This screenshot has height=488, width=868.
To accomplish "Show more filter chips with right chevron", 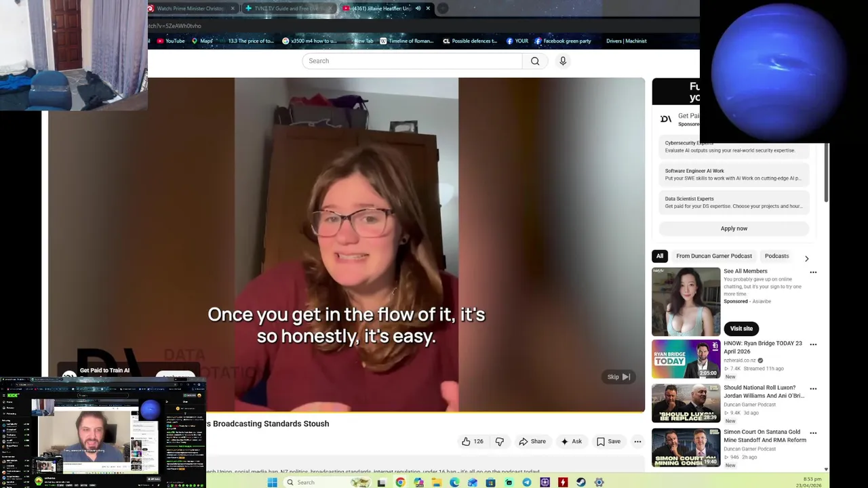I will coord(806,258).
